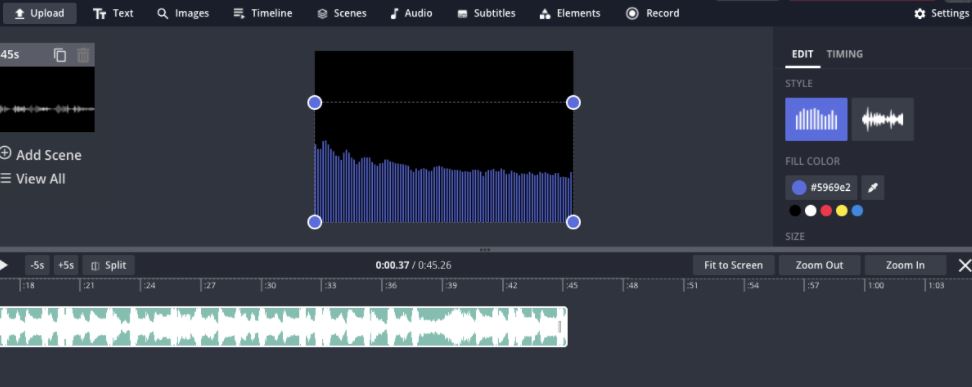Open the Timeline menu item
972x387 pixels.
[263, 13]
